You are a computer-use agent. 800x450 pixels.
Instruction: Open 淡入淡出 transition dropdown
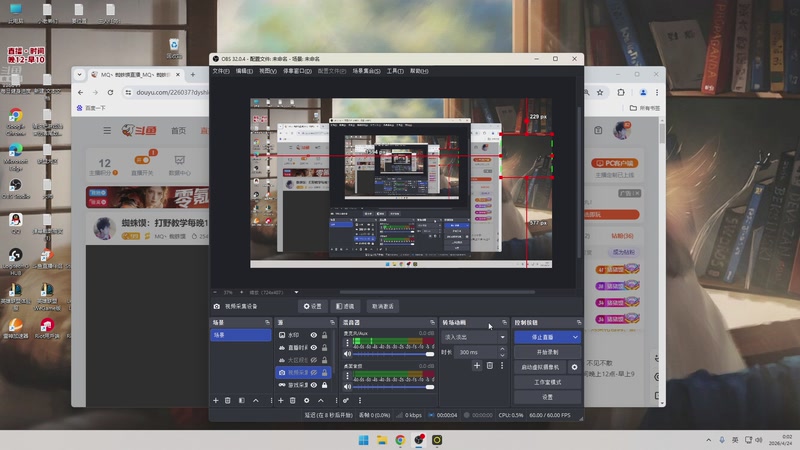pyautogui.click(x=474, y=337)
